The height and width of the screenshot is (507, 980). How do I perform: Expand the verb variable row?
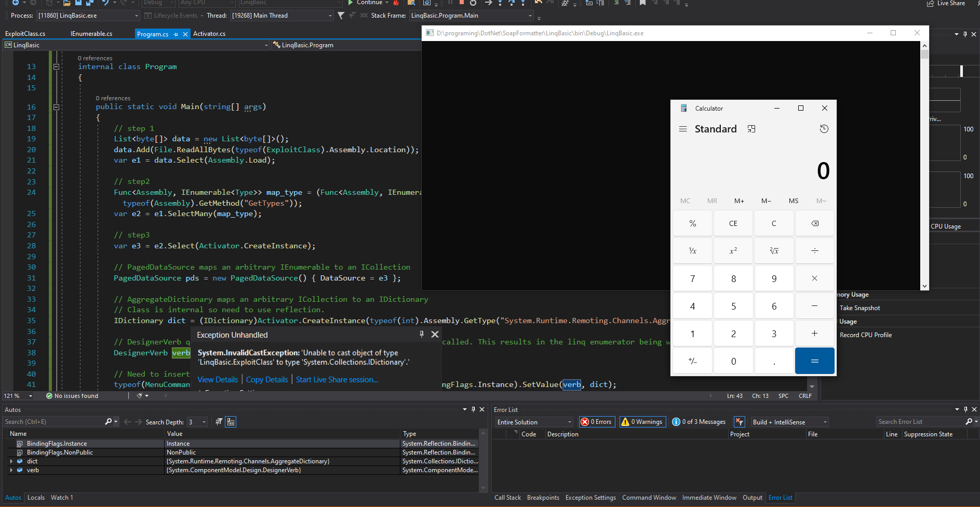(11, 470)
